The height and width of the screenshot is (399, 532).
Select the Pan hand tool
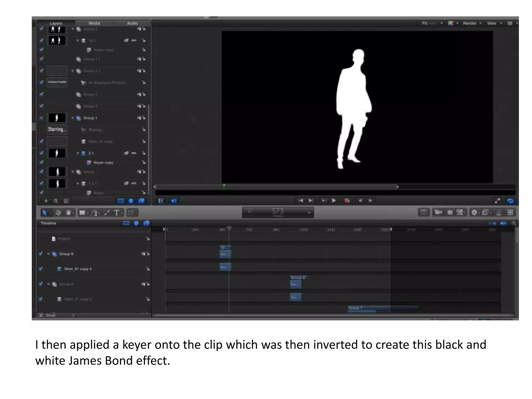tap(68, 213)
